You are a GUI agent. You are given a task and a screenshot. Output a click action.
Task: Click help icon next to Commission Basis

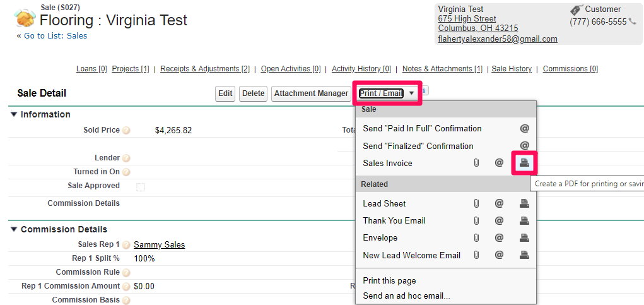[126, 301]
